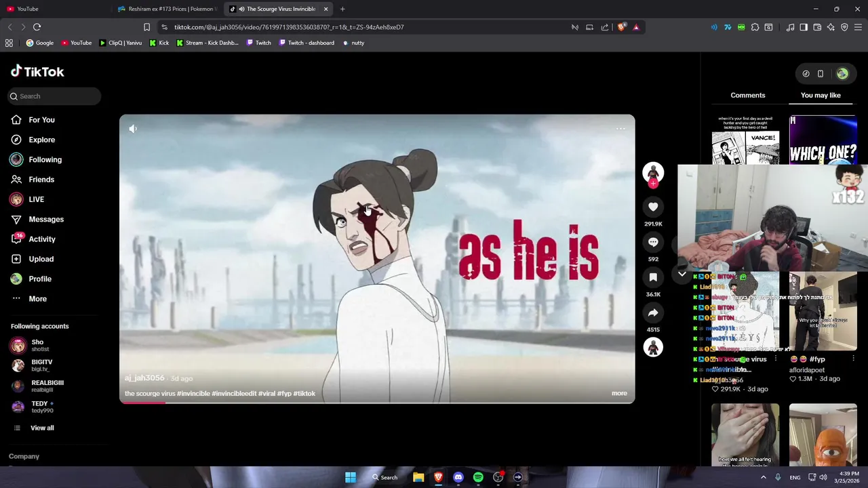Switch to the Comments tab
The width and height of the screenshot is (868, 488).
(748, 96)
